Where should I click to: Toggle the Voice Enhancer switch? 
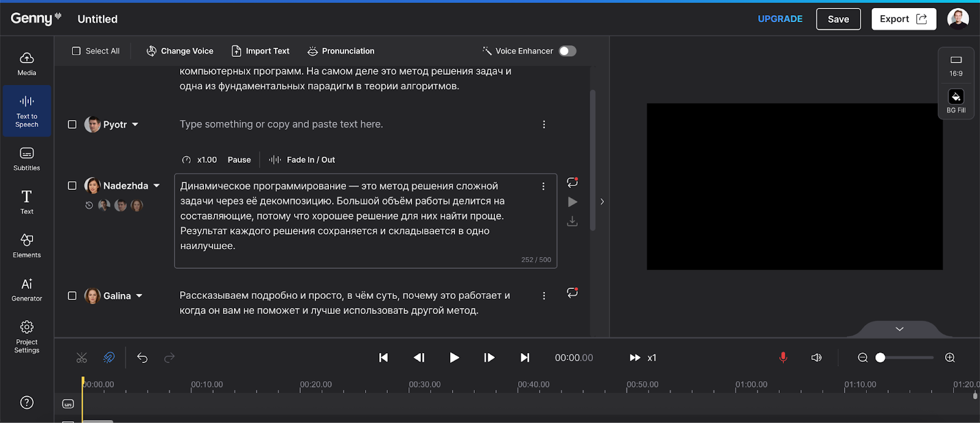(567, 51)
